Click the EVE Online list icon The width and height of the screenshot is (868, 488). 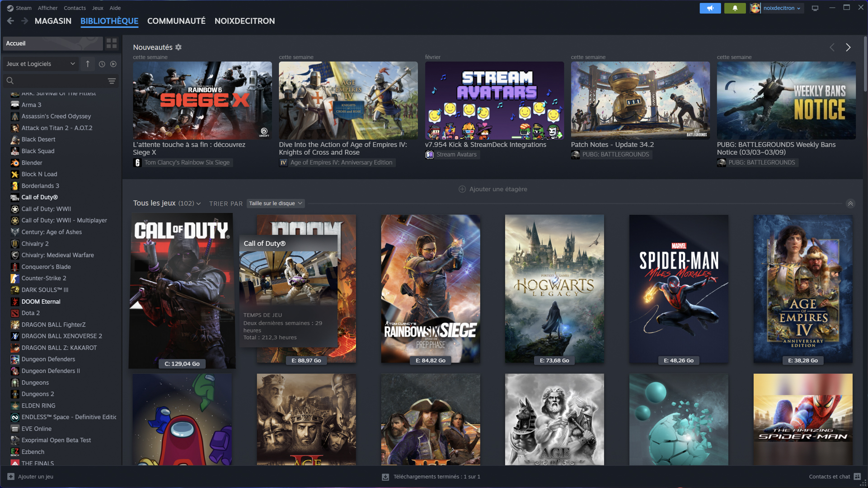pyautogui.click(x=15, y=428)
